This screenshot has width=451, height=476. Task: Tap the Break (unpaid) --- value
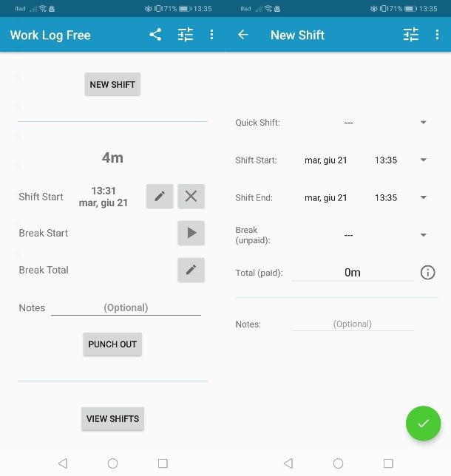pos(348,235)
